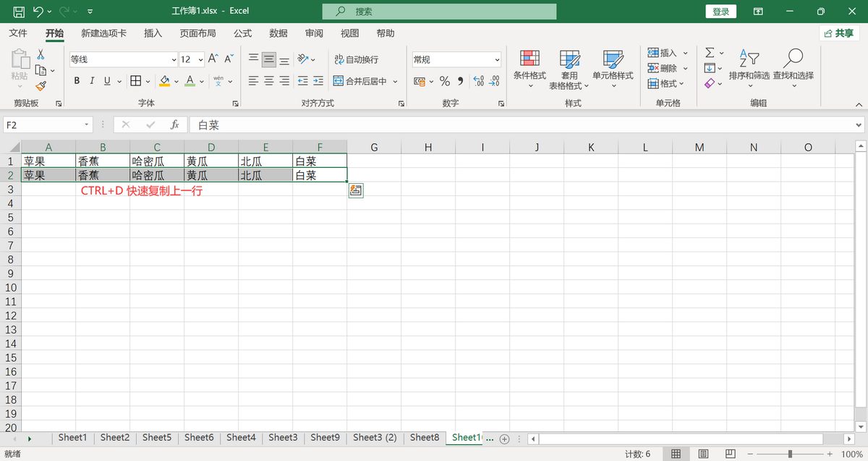Click the Save icon in title bar
Screen dimensions: 868x461
(19, 12)
